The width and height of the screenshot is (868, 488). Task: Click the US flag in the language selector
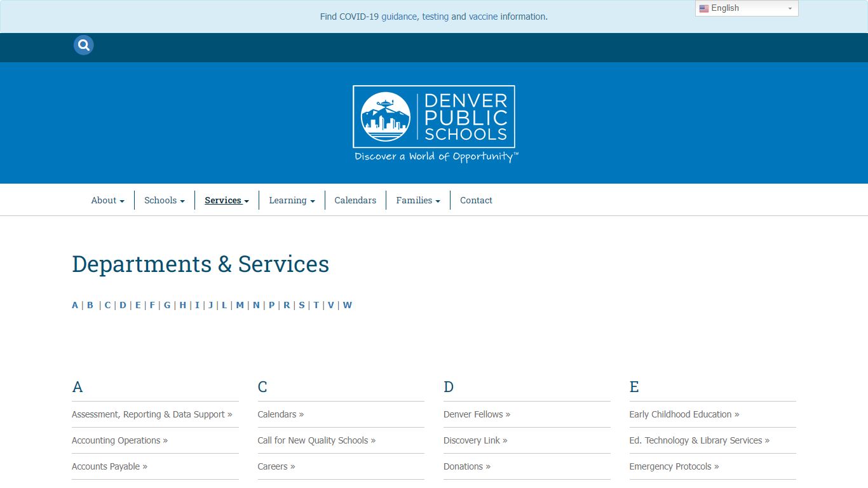pos(704,9)
